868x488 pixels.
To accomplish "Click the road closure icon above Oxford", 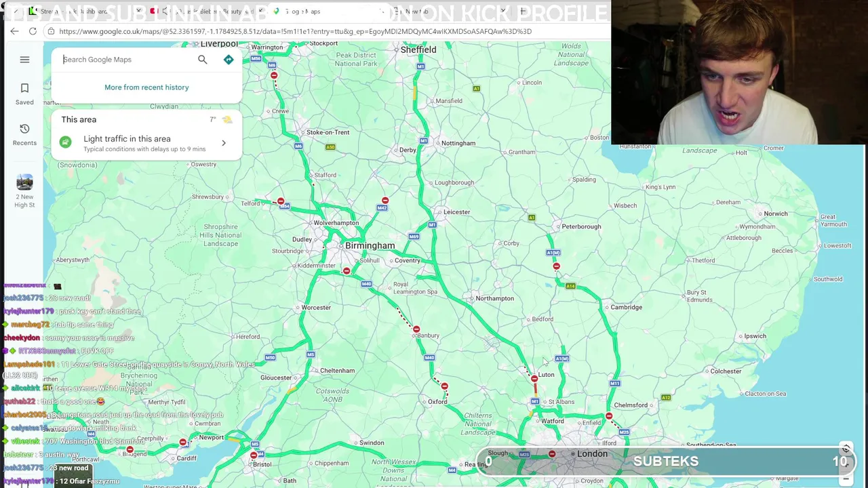I will tap(444, 386).
